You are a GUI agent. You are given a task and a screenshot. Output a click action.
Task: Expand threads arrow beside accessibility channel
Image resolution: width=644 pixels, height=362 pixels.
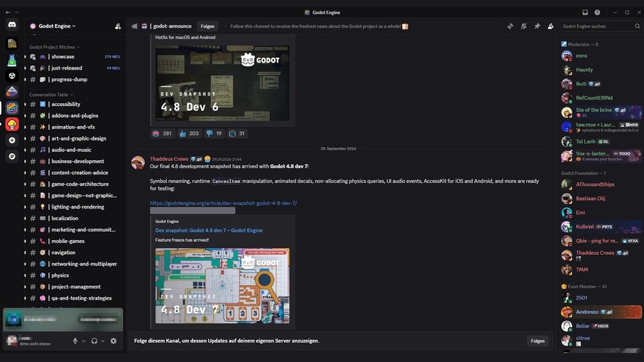click(25, 105)
